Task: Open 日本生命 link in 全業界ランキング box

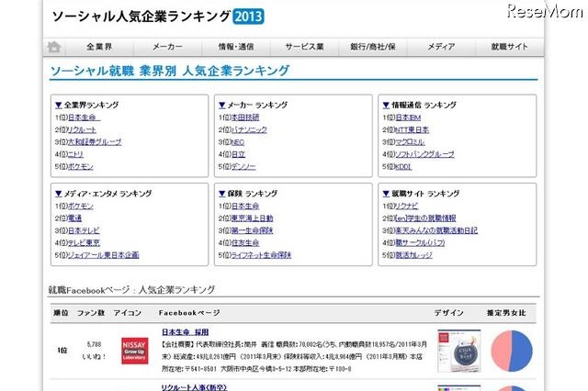Action: [x=84, y=117]
